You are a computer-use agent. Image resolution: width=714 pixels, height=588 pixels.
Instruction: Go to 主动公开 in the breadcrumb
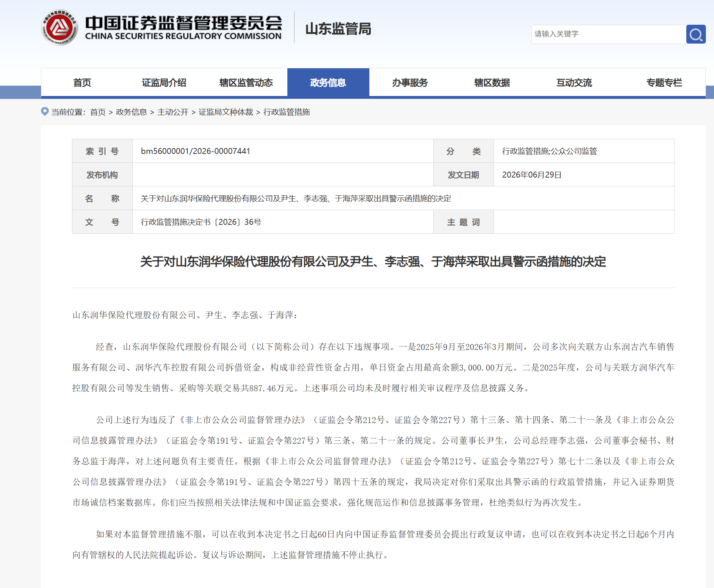(173, 112)
